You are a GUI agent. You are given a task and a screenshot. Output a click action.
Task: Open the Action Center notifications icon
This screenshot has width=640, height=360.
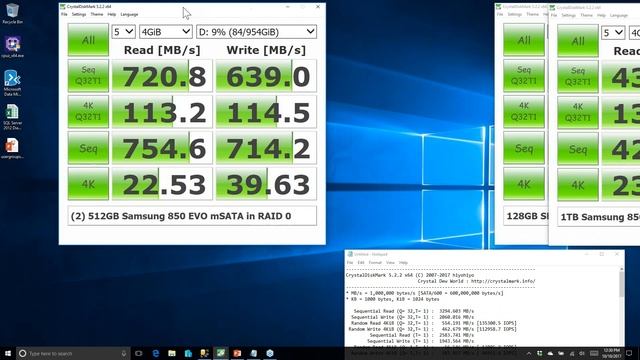coord(629,353)
